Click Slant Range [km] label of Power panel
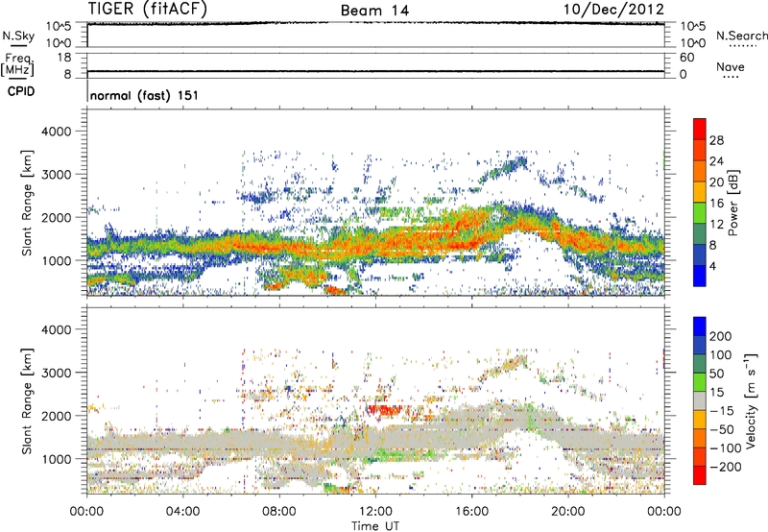Screen dimensions: 768x532 point(27,203)
